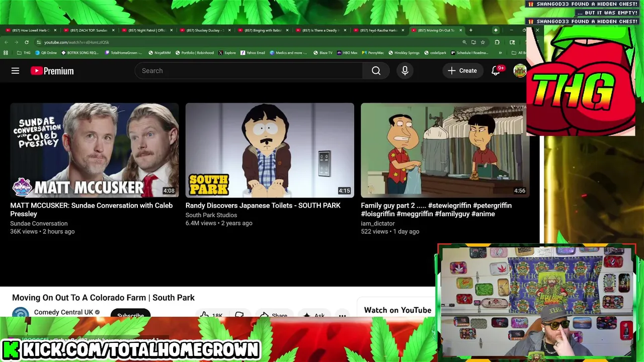Click the search magnifier button
644x362 pixels.
376,71
